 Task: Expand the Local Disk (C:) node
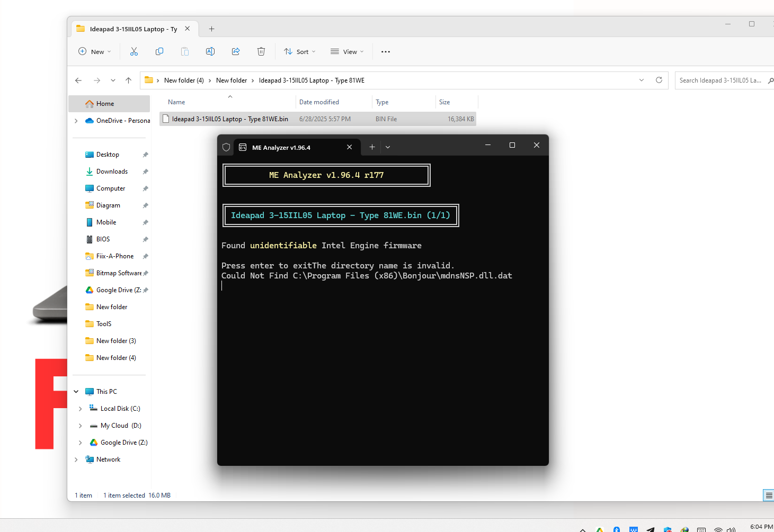(x=81, y=409)
